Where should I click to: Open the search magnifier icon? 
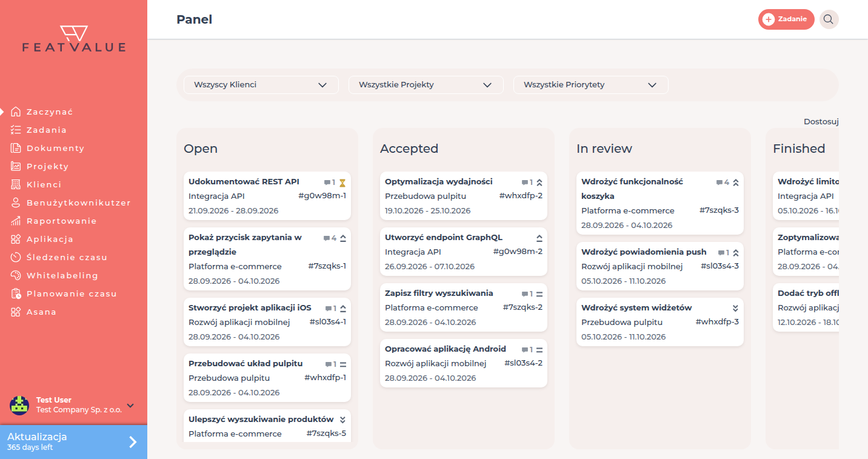pos(829,19)
